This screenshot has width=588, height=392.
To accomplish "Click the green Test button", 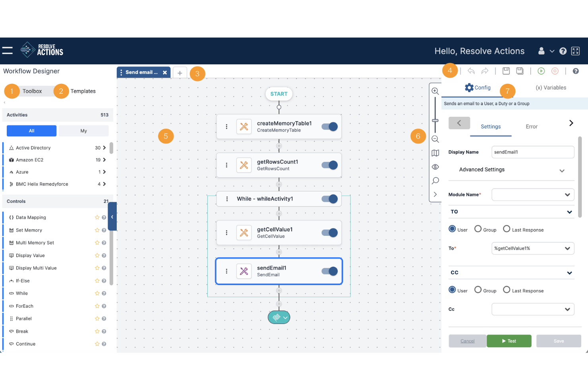I will [509, 341].
